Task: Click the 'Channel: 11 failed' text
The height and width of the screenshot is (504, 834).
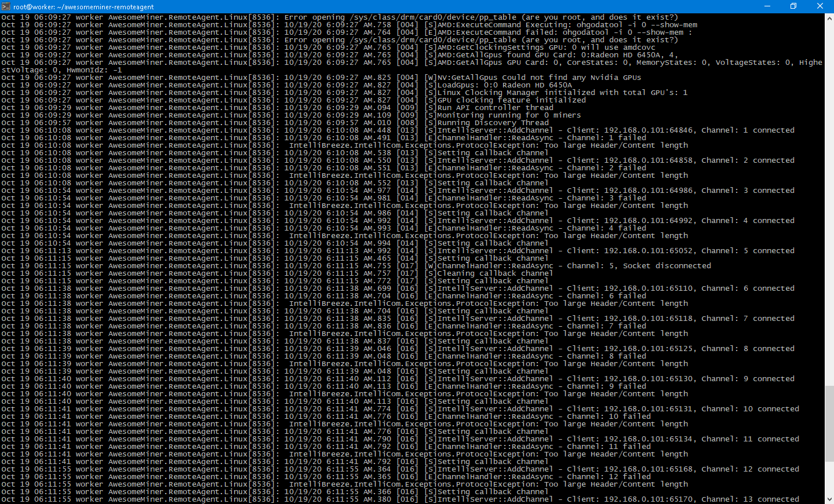Action: (x=609, y=447)
